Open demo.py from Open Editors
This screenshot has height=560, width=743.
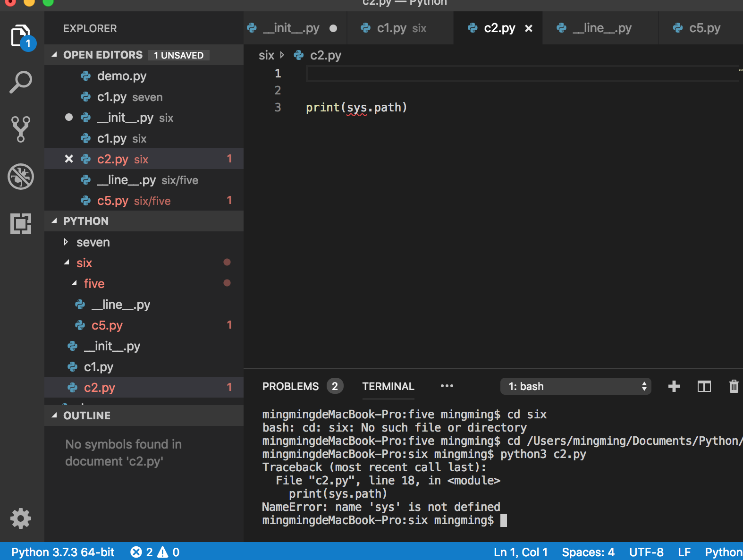(x=144, y=76)
